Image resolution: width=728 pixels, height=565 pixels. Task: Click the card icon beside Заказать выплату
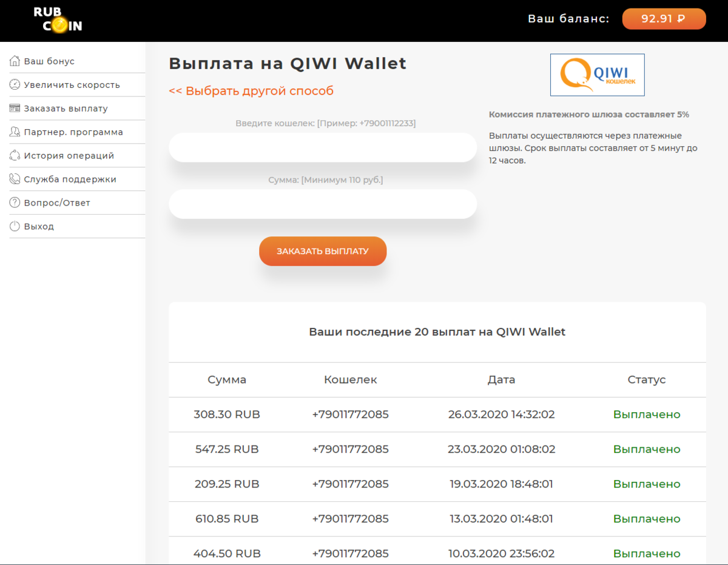(x=15, y=109)
